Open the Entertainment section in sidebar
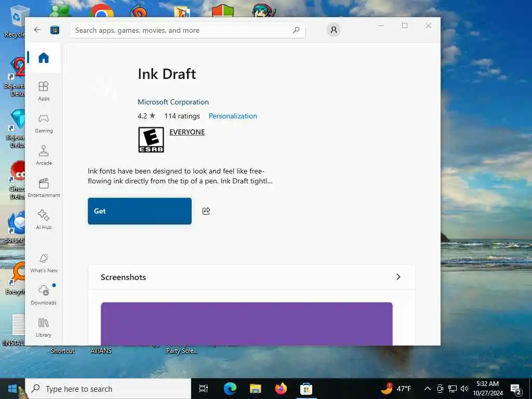This screenshot has height=399, width=532. pyautogui.click(x=44, y=188)
